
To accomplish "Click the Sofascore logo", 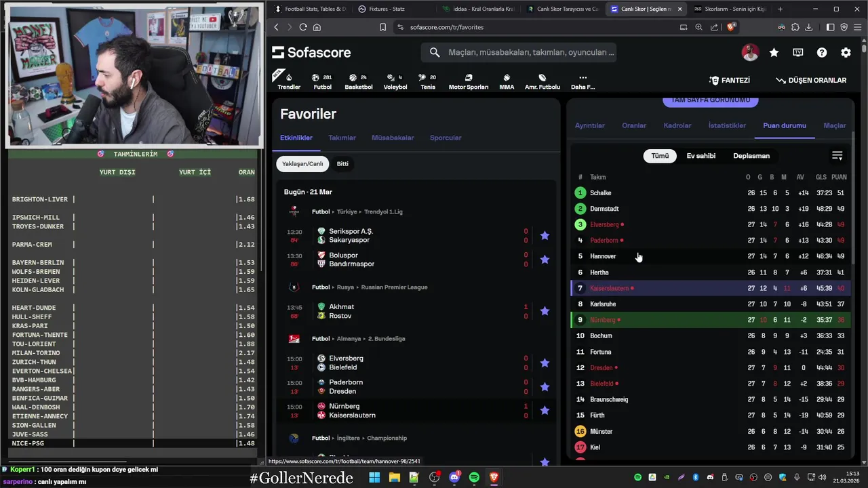I will [x=311, y=52].
